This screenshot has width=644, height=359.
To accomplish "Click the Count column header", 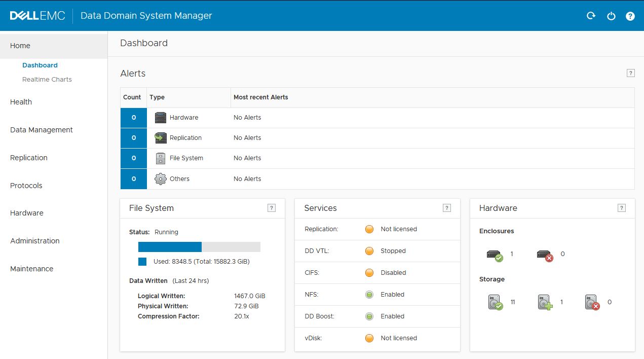I will (132, 97).
